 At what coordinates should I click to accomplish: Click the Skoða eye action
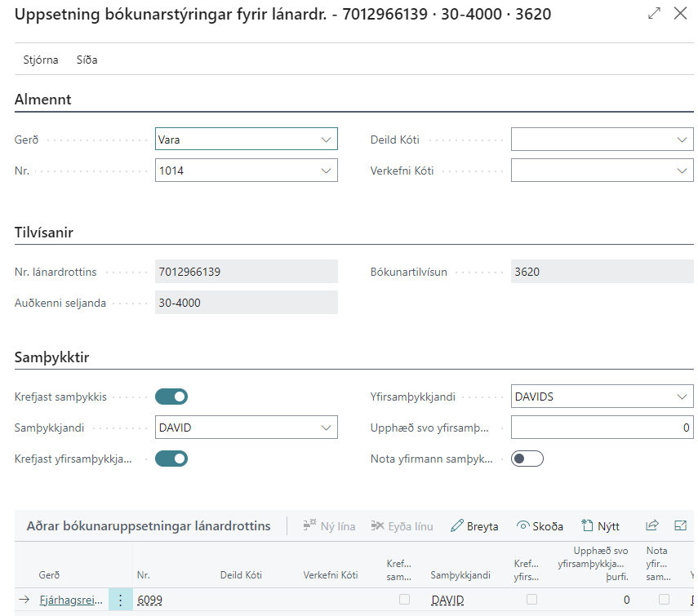540,526
